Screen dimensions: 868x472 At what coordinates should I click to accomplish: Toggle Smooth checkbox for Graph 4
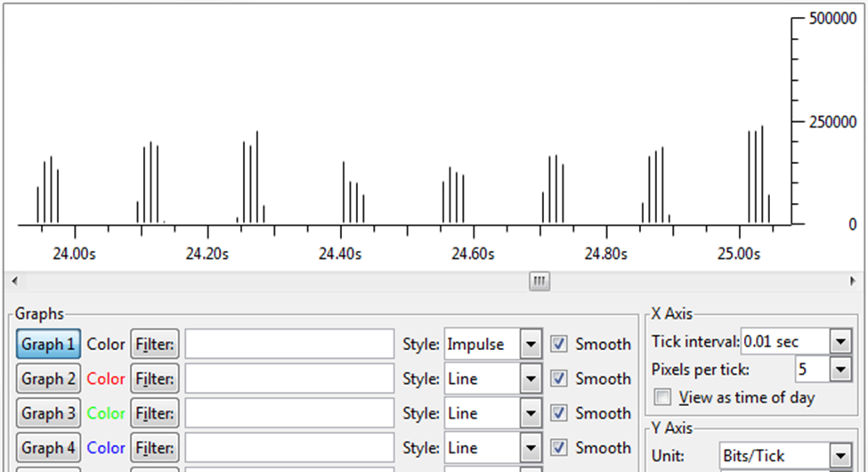click(558, 448)
